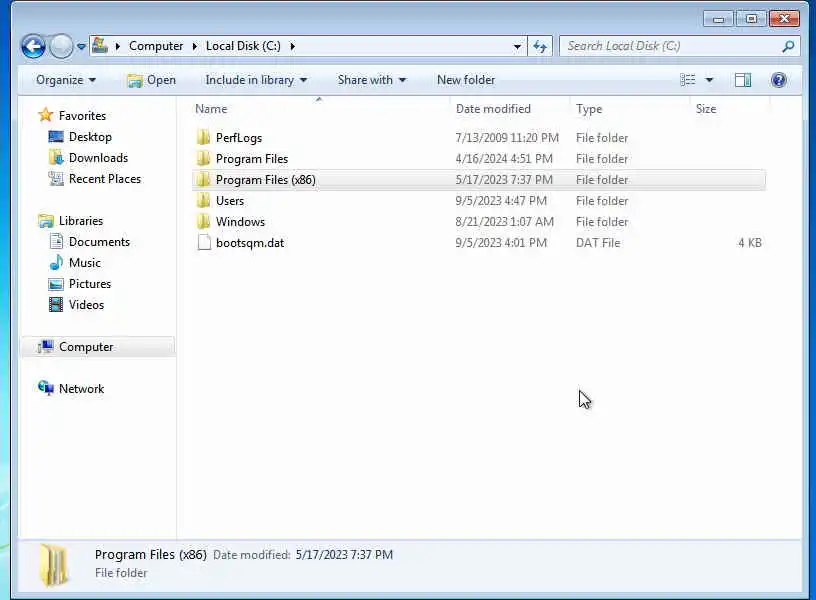Click the greyed Forward navigation button
The height and width of the screenshot is (600, 816).
click(x=61, y=46)
